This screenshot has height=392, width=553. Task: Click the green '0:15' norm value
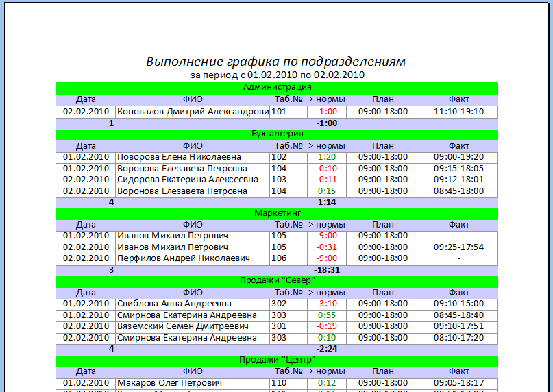pos(327,191)
